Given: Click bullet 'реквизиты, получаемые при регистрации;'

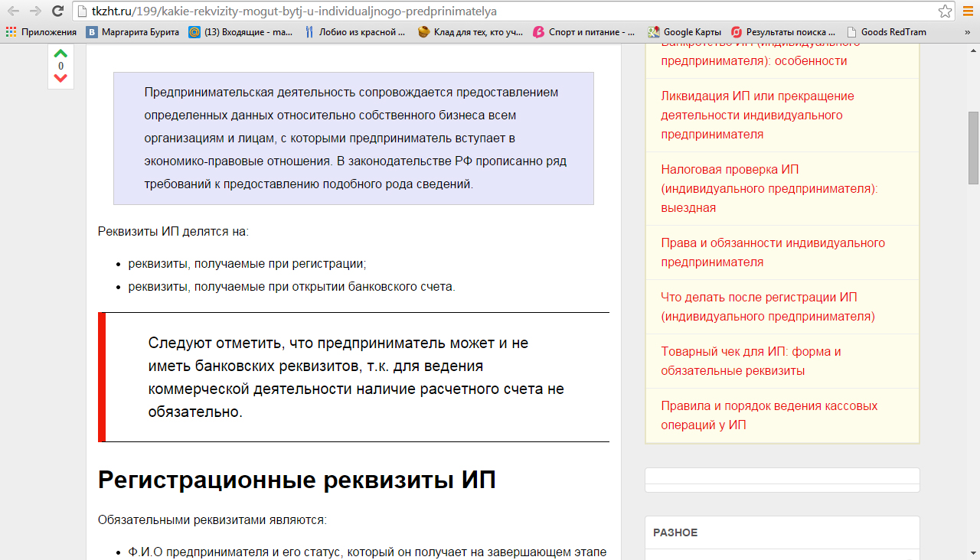Looking at the screenshot, I should pos(247,263).
